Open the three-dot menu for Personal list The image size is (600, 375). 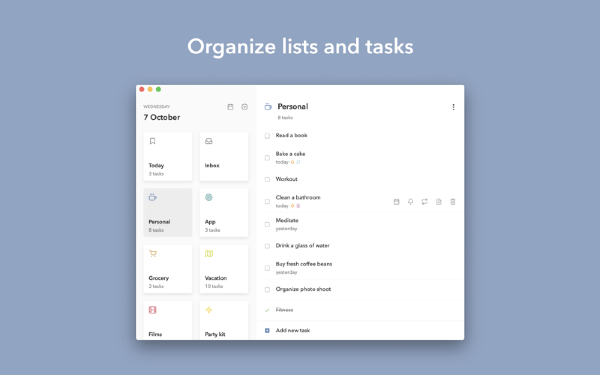point(453,107)
